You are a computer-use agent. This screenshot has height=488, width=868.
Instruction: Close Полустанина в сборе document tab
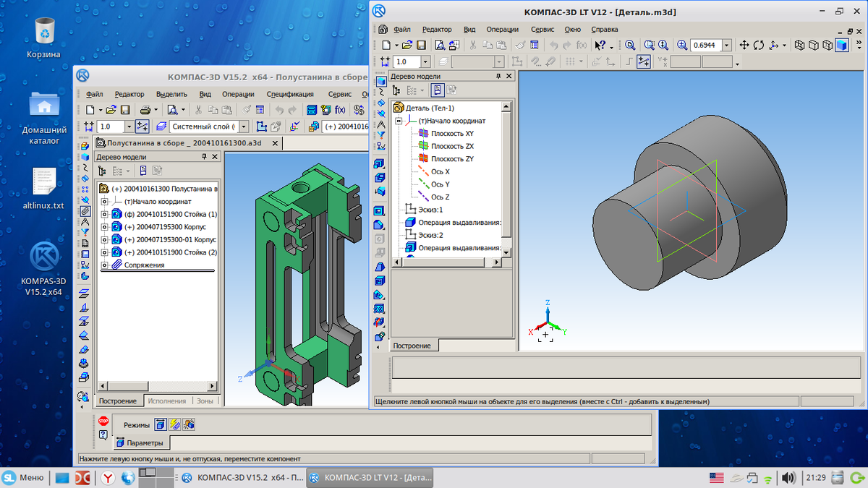point(276,143)
